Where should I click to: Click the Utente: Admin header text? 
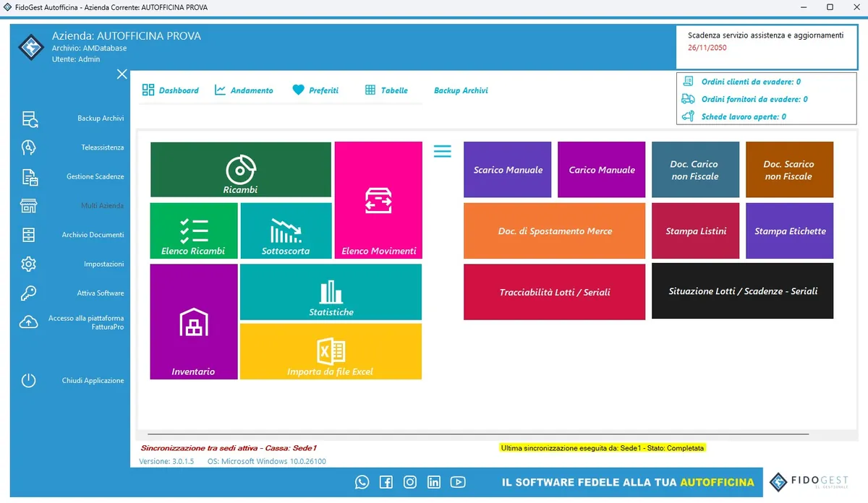[76, 59]
